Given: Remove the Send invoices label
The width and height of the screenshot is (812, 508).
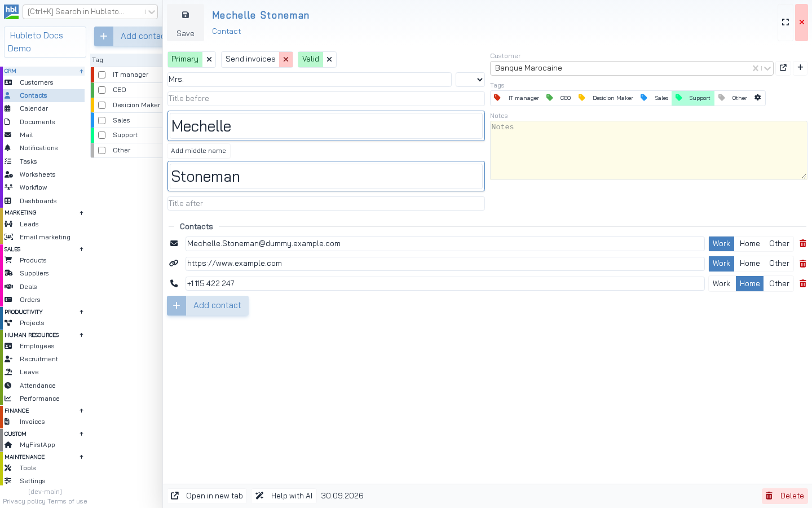Looking at the screenshot, I should click(286, 59).
